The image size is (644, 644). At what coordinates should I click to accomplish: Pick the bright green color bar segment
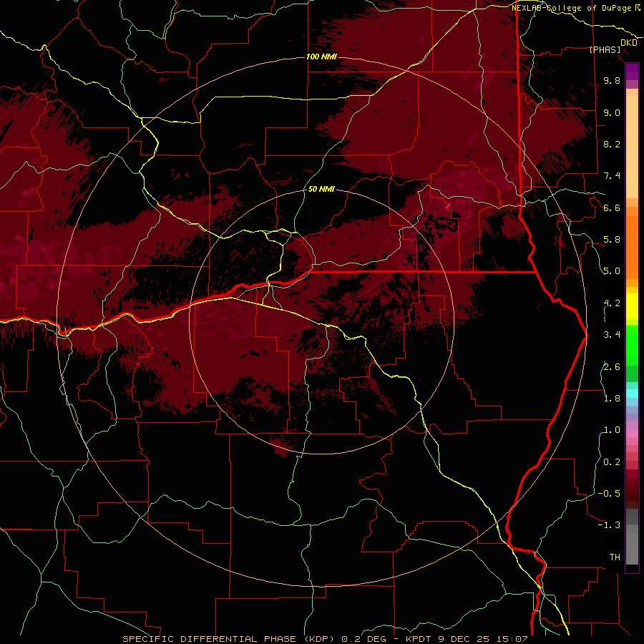[632, 345]
